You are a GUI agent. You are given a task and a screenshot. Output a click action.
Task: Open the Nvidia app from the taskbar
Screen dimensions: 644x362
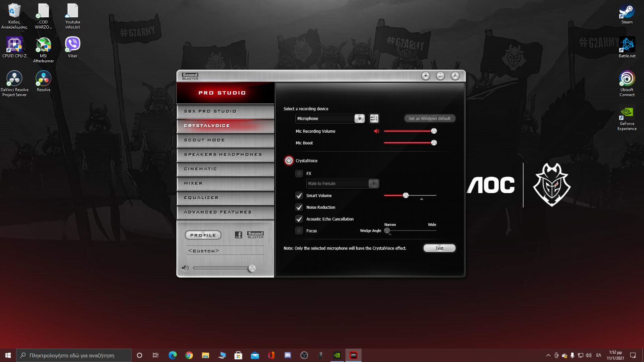point(337,355)
